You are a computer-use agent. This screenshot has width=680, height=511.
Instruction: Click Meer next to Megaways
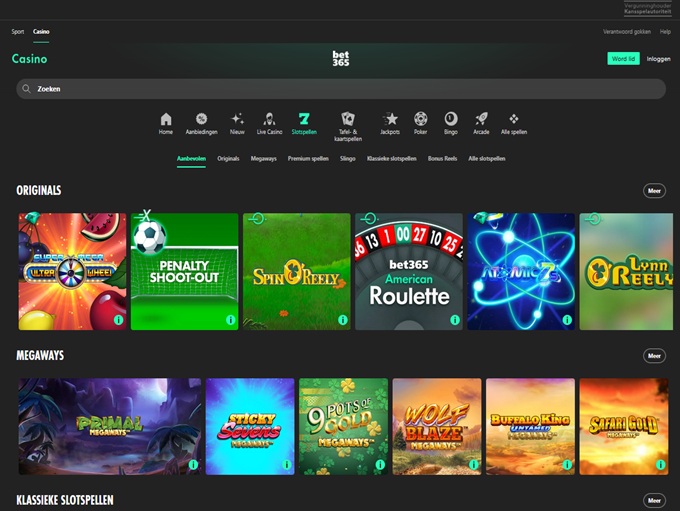pos(654,356)
